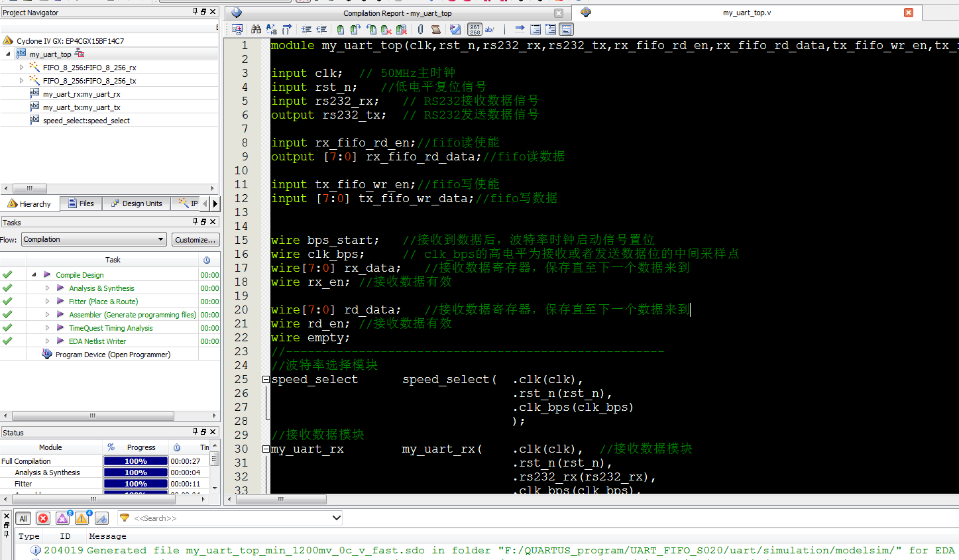This screenshot has height=560, width=959.
Task: Toggle warnings yellow triangle filter
Action: pyautogui.click(x=83, y=518)
